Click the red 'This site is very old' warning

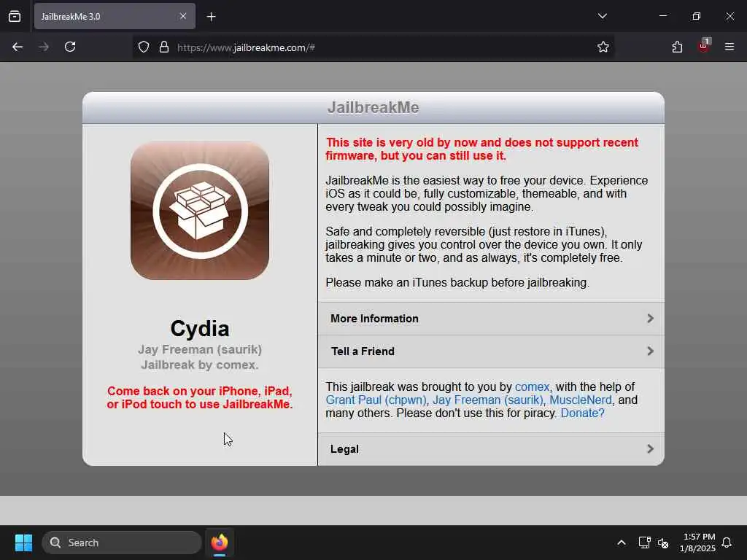pos(482,149)
